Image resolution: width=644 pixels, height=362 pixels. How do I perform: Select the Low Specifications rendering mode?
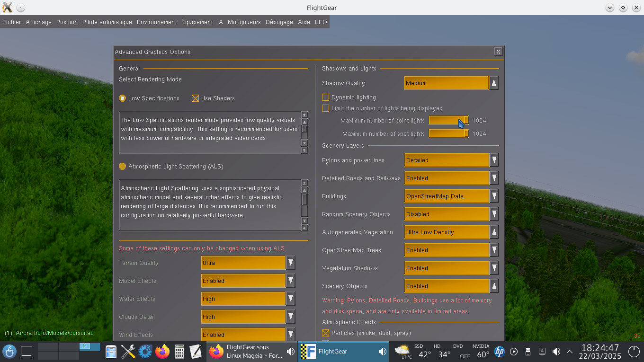(x=123, y=98)
